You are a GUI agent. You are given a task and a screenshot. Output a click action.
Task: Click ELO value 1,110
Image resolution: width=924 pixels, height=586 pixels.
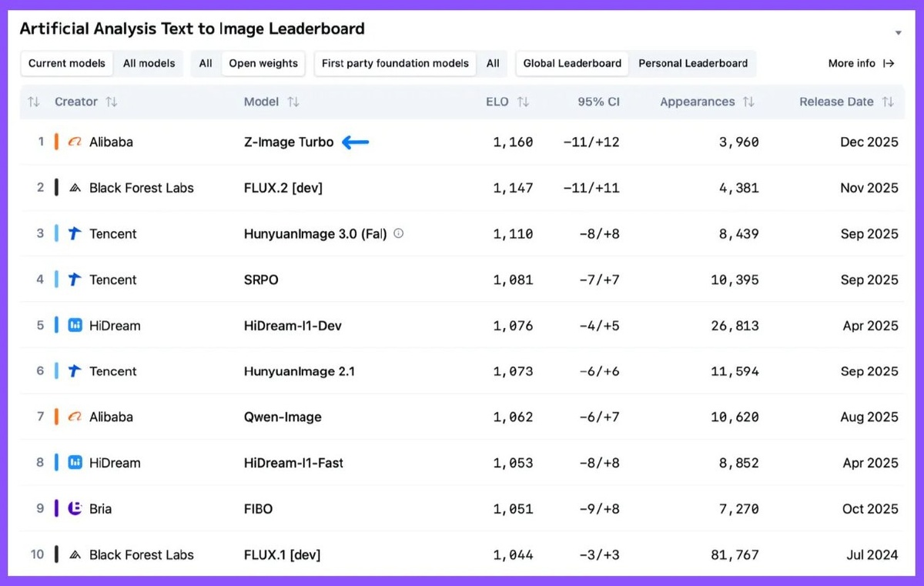pyautogui.click(x=513, y=233)
